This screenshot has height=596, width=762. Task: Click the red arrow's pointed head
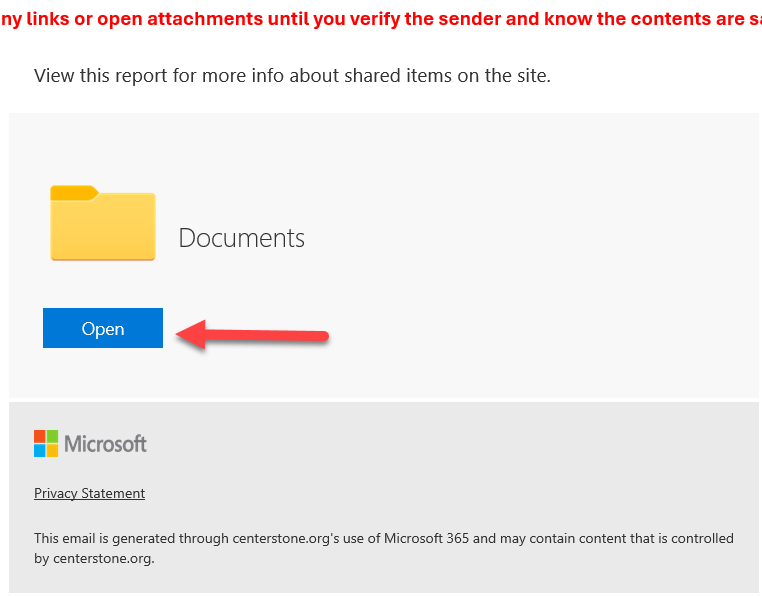click(x=190, y=334)
